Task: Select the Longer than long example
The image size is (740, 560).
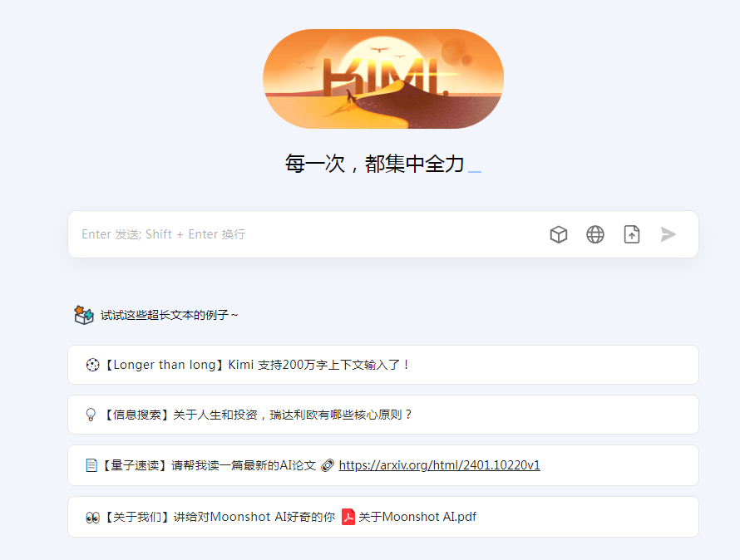Action: [383, 365]
